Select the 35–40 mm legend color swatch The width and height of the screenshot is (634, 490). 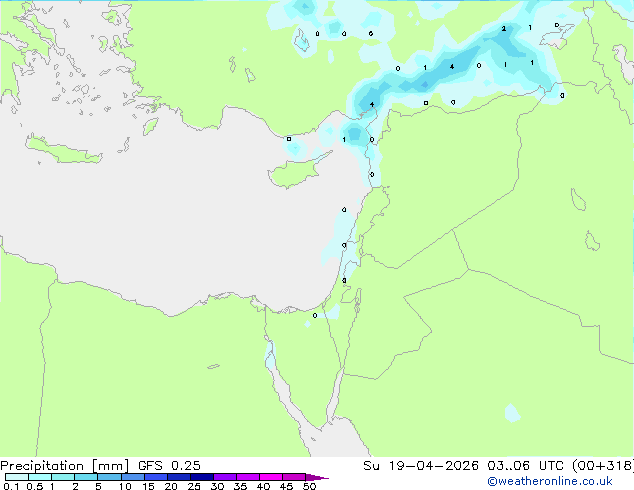[248, 477]
